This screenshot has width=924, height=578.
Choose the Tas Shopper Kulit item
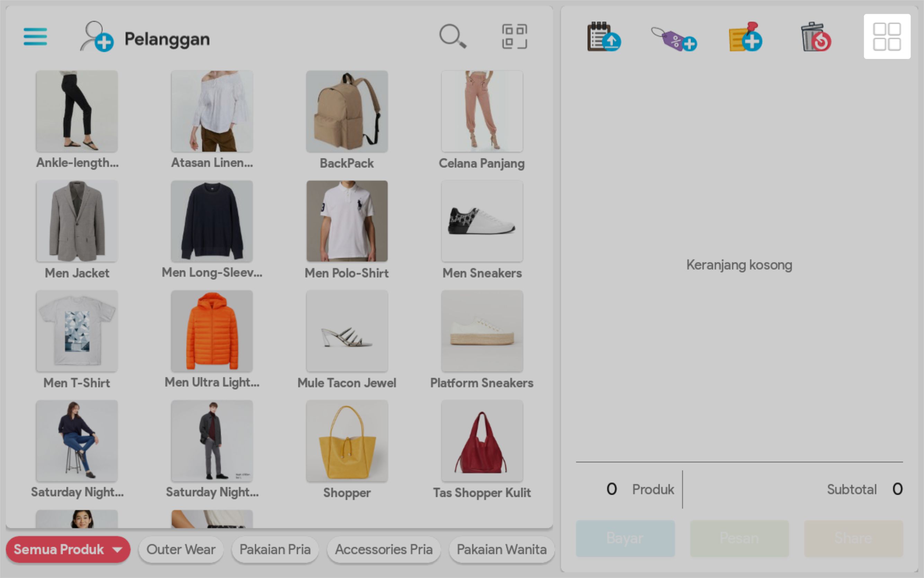(x=482, y=441)
